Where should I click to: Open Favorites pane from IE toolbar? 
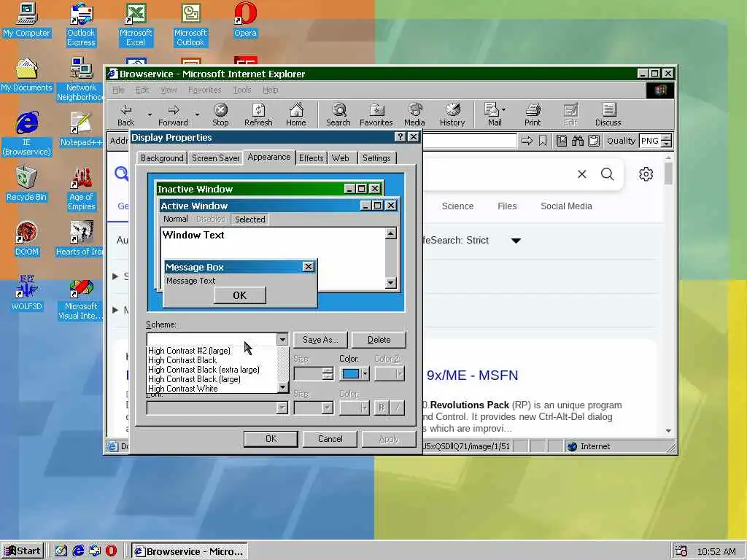click(x=376, y=114)
